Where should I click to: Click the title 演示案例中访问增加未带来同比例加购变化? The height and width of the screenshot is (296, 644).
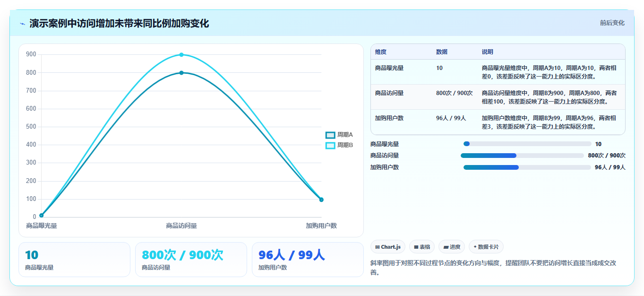[x=119, y=23]
